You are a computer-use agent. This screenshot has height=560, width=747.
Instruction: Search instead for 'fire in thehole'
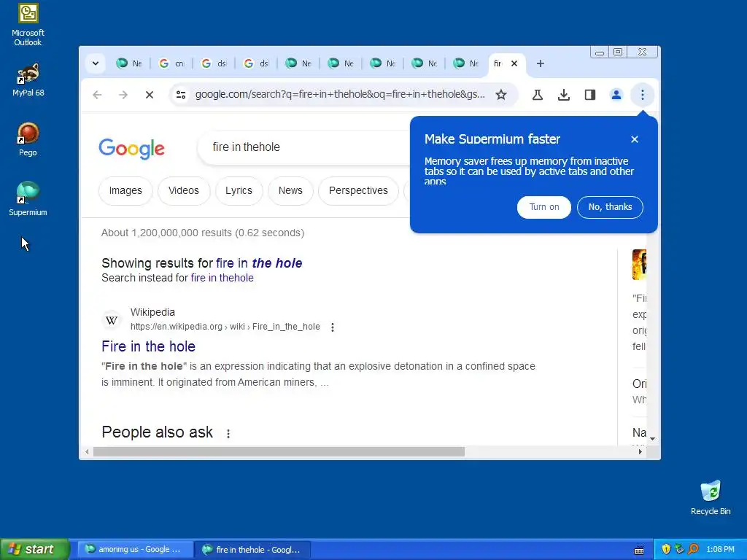[222, 278]
